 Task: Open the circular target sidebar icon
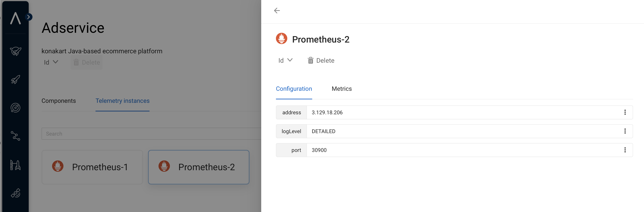click(x=15, y=108)
